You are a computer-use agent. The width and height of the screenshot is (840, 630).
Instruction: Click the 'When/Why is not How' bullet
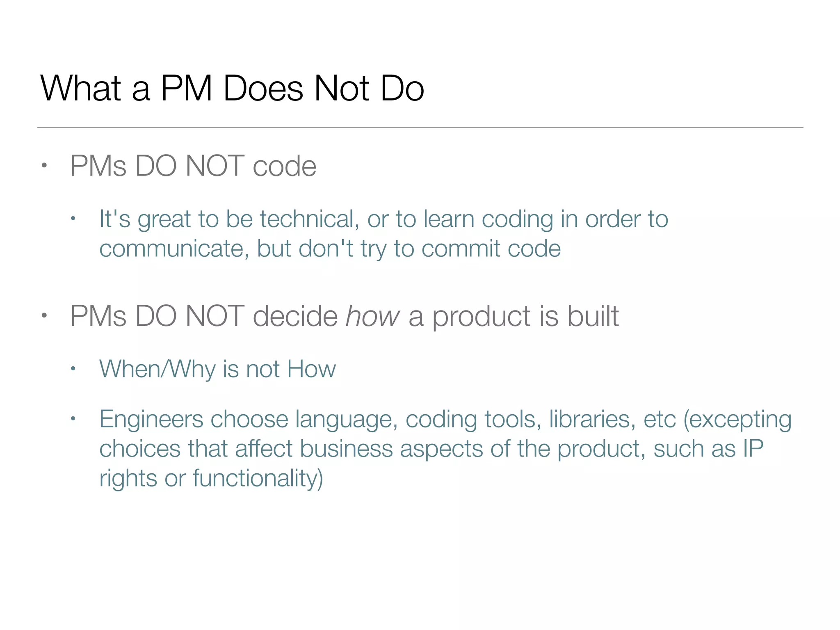click(217, 369)
